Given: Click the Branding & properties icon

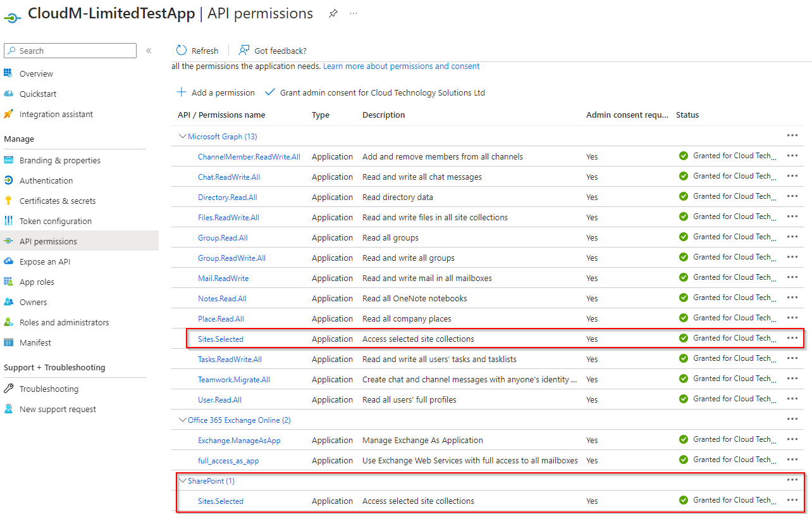Looking at the screenshot, I should pyautogui.click(x=8, y=160).
